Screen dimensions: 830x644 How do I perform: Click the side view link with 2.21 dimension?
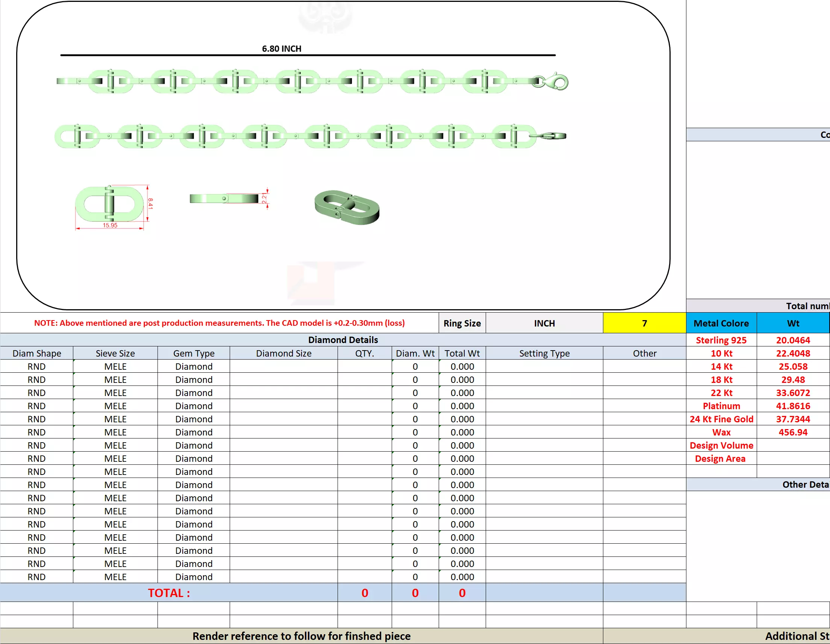[224, 198]
